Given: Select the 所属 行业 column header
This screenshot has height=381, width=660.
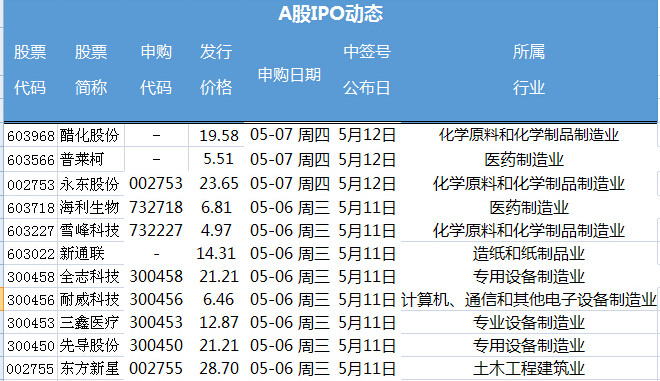Looking at the screenshot, I should [529, 70].
